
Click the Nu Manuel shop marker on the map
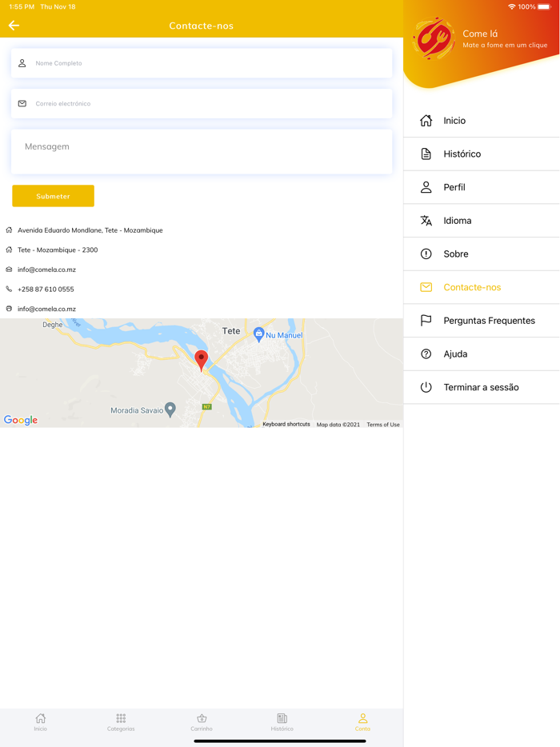click(x=258, y=334)
